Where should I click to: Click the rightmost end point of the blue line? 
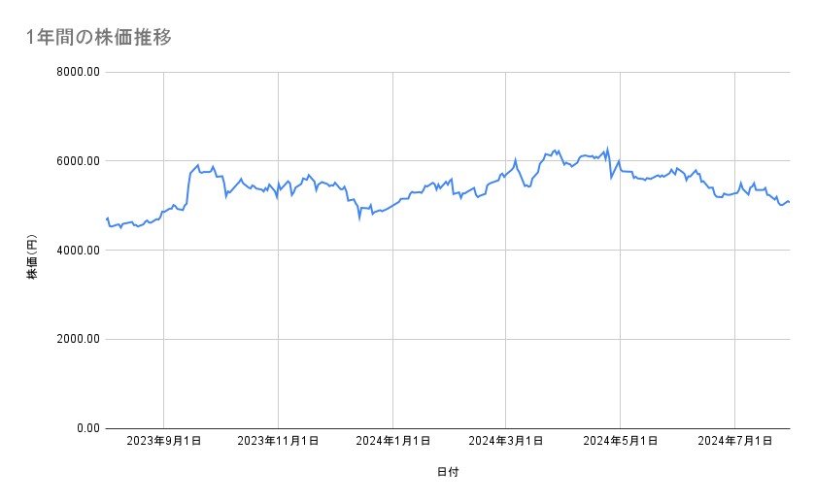[x=790, y=202]
